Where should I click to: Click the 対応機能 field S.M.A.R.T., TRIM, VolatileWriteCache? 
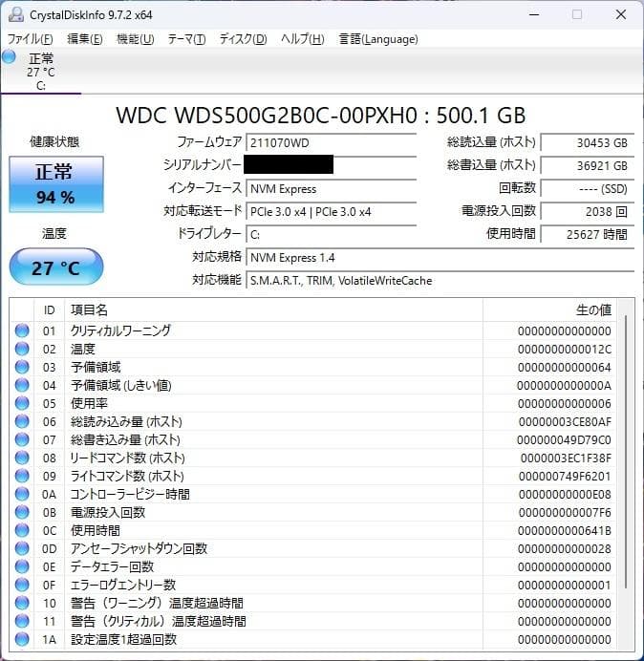(440, 280)
